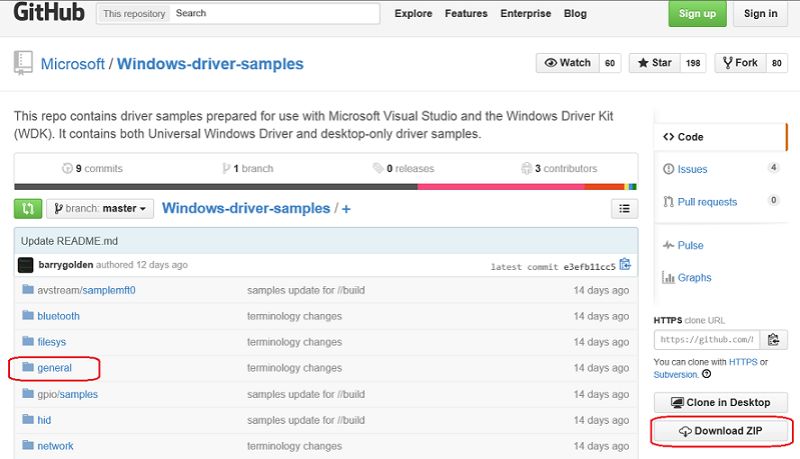Click the green Sign up button

[697, 14]
